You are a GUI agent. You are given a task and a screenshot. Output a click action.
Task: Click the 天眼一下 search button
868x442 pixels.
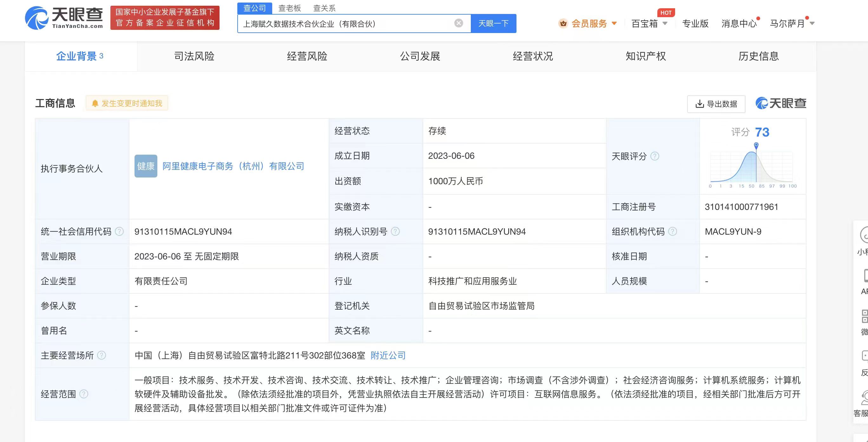tap(493, 23)
